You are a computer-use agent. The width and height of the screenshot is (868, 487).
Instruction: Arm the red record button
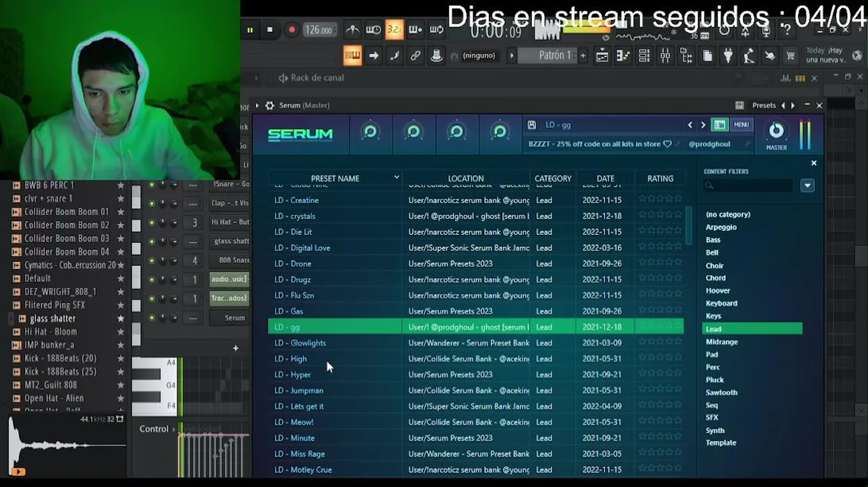292,30
